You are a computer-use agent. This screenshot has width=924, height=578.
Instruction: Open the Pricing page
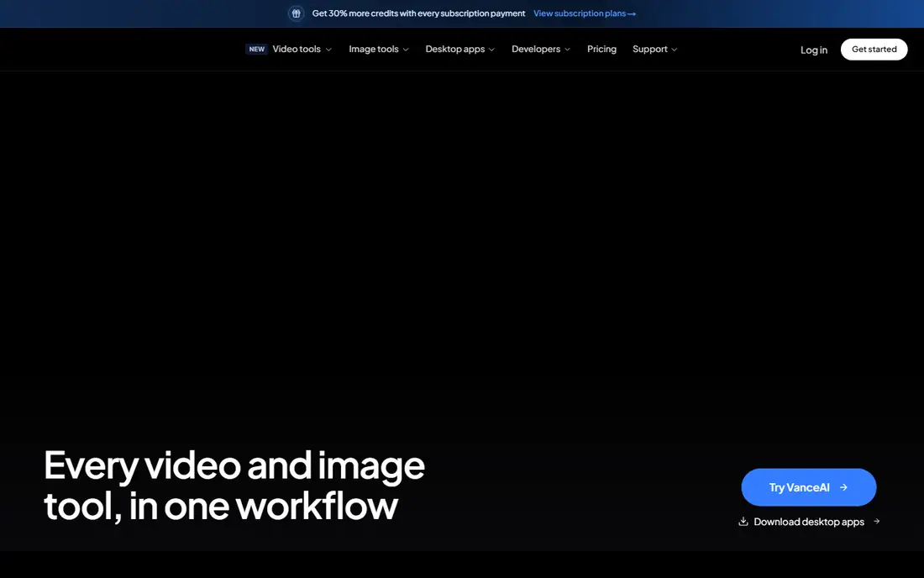tap(601, 49)
